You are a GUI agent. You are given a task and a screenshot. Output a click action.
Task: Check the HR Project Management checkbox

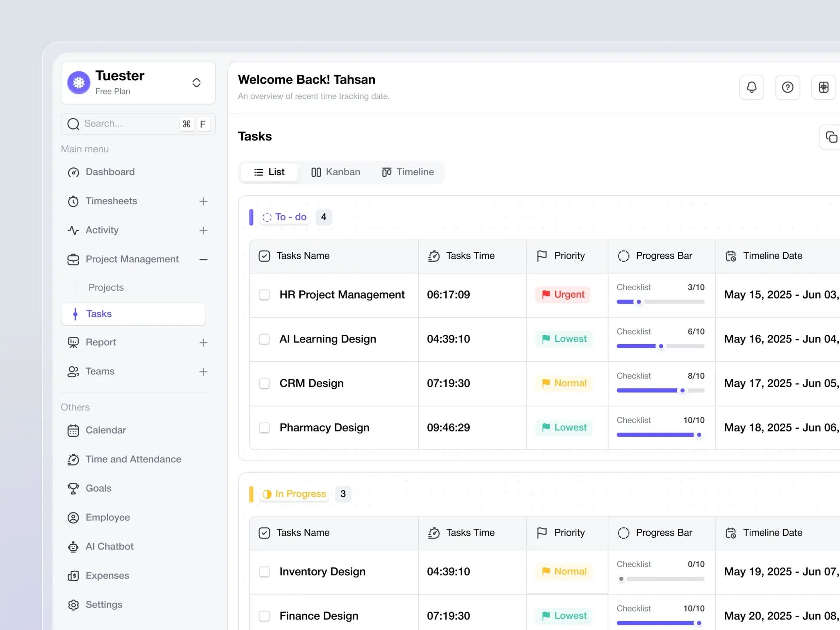click(264, 295)
